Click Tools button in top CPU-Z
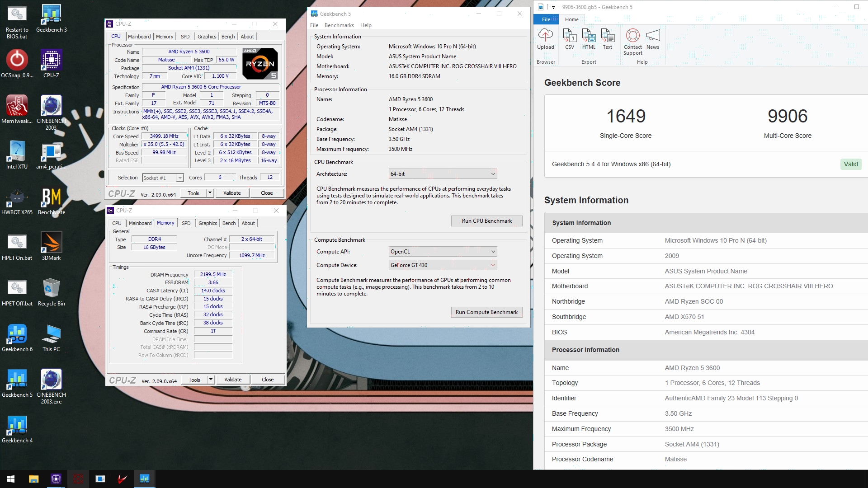The image size is (868, 488). [193, 193]
